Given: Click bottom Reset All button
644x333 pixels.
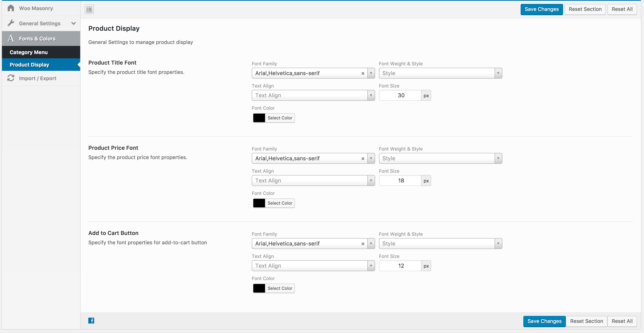Looking at the screenshot, I should (x=622, y=321).
